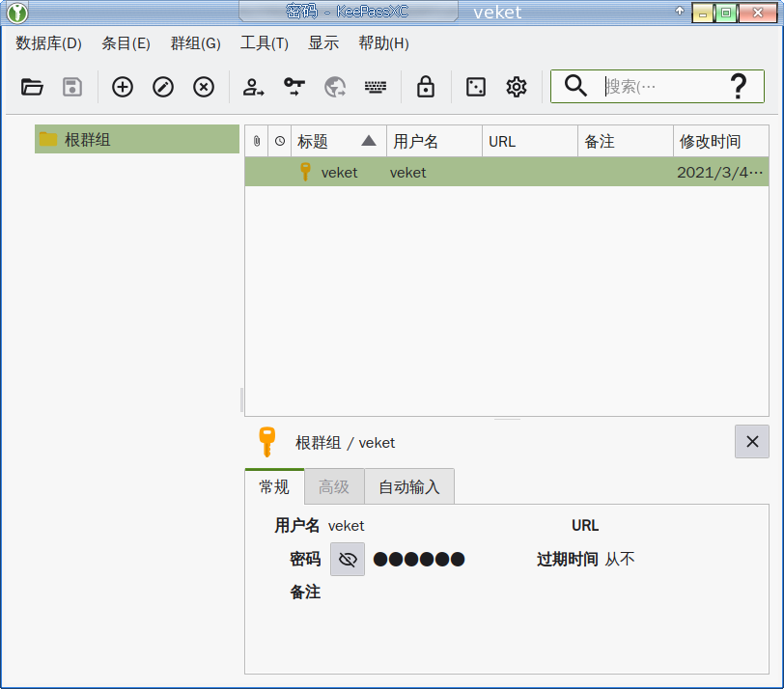The width and height of the screenshot is (784, 689).
Task: Sort by 标题 column header
Action: click(x=339, y=141)
